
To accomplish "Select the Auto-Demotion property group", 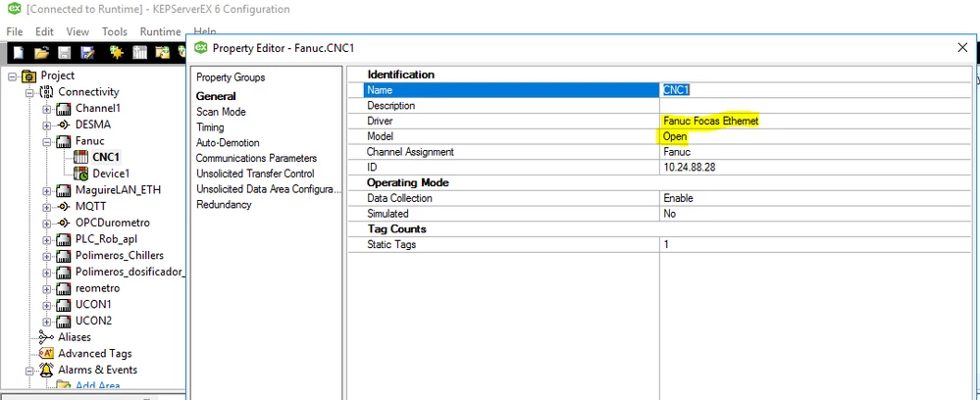I will click(228, 142).
